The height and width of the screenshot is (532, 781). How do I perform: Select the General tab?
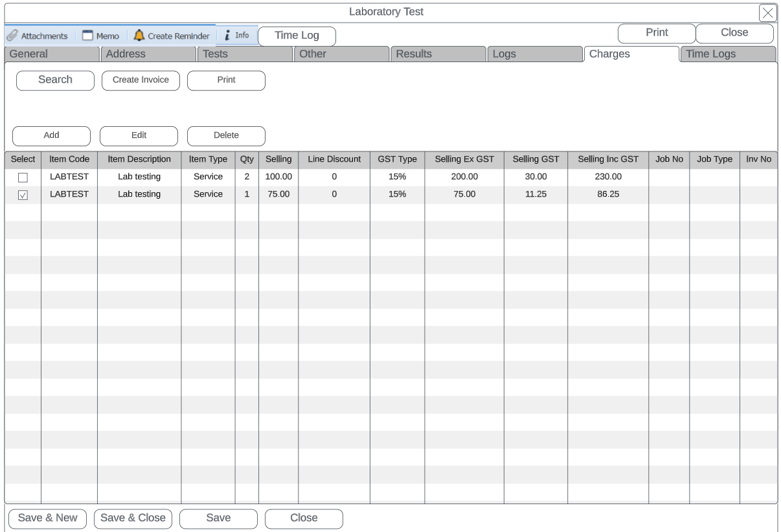(x=52, y=54)
